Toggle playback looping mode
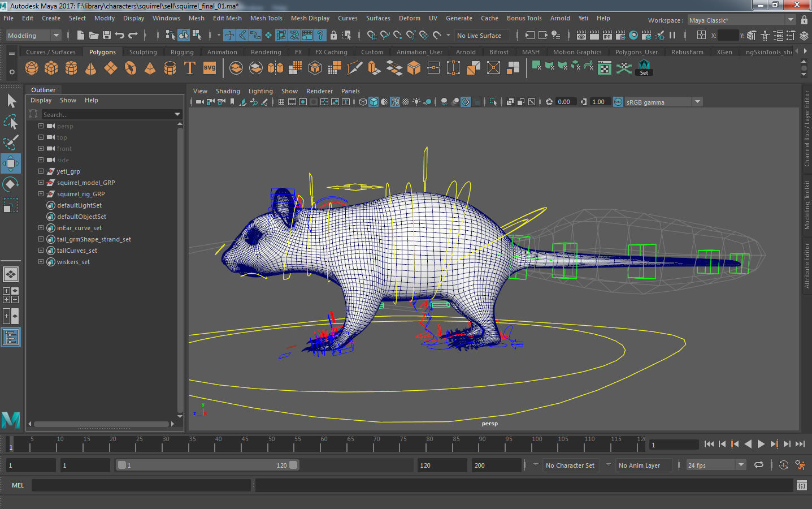Screen dimensions: 812x509 coord(759,465)
